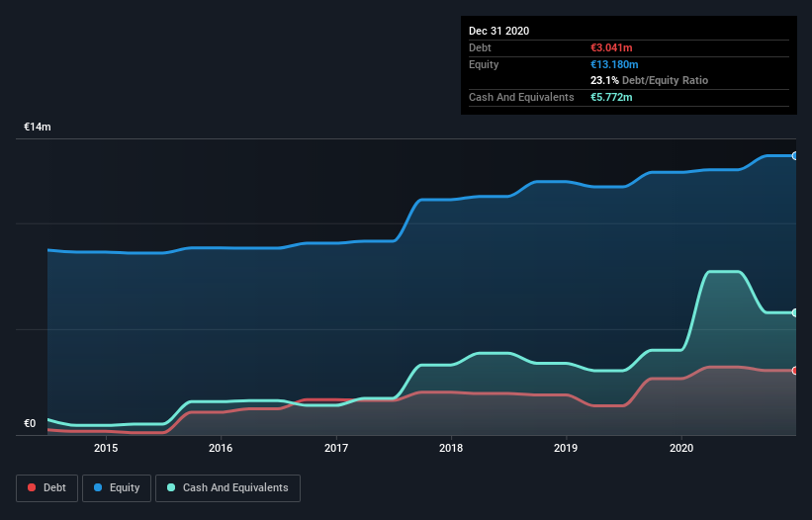This screenshot has width=812, height=520.
Task: Click the 2016 x-axis label
Action: [x=221, y=448]
